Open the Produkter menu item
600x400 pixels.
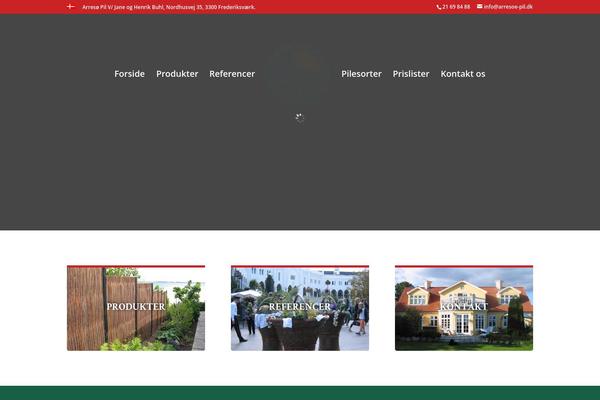click(x=177, y=74)
